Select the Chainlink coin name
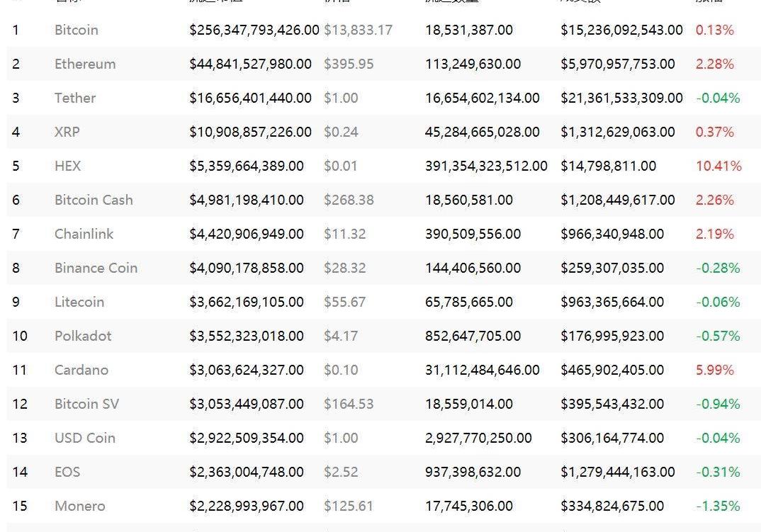Image resolution: width=761 pixels, height=532 pixels. [x=84, y=234]
